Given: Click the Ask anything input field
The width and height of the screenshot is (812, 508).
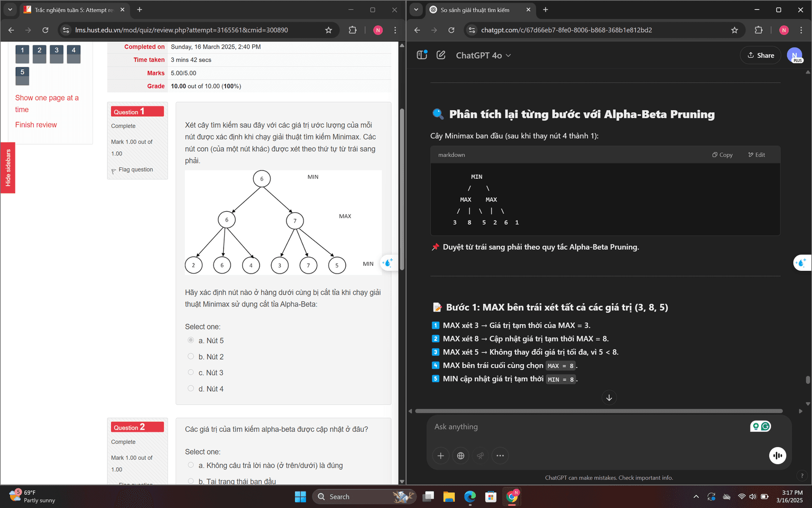Looking at the screenshot, I should pos(587,427).
